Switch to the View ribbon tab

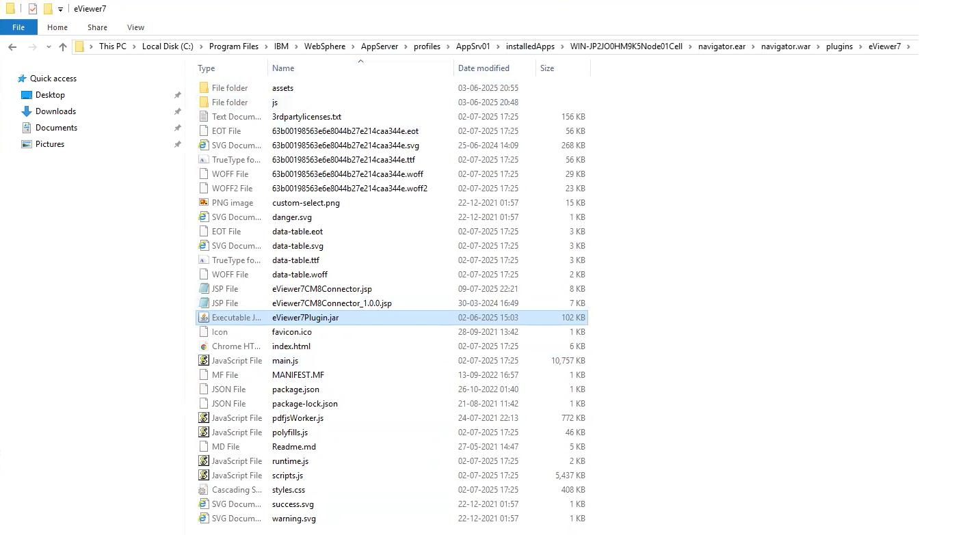tap(135, 27)
